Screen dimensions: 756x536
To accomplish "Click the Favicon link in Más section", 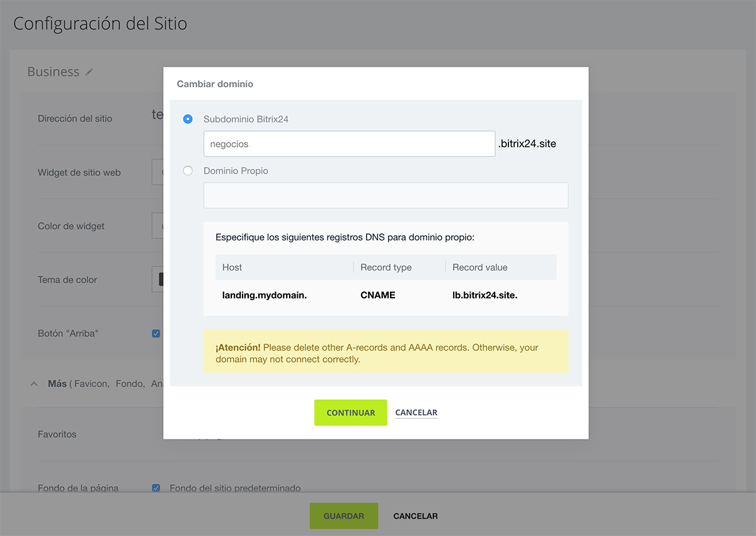I will [x=91, y=384].
